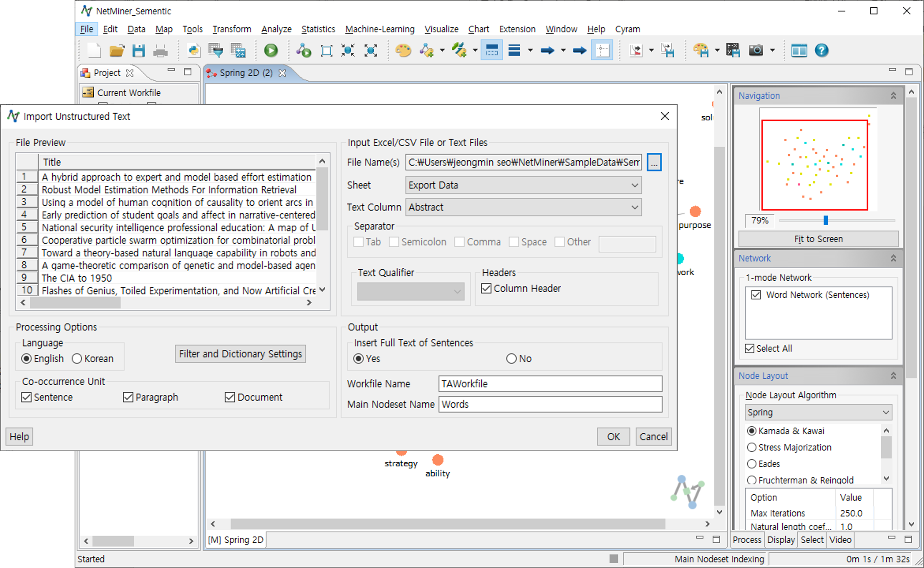Image resolution: width=924 pixels, height=568 pixels.
Task: Collapse the Navigation panel
Action: (x=893, y=96)
